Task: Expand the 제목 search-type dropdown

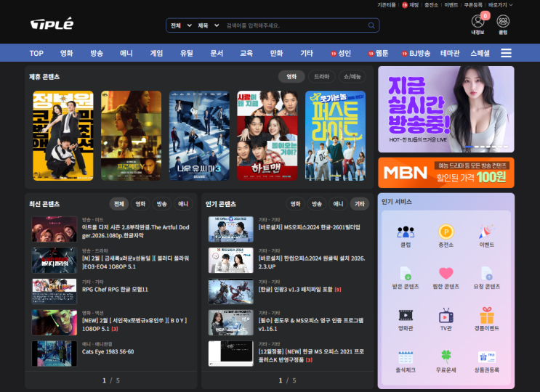Action: tap(209, 25)
